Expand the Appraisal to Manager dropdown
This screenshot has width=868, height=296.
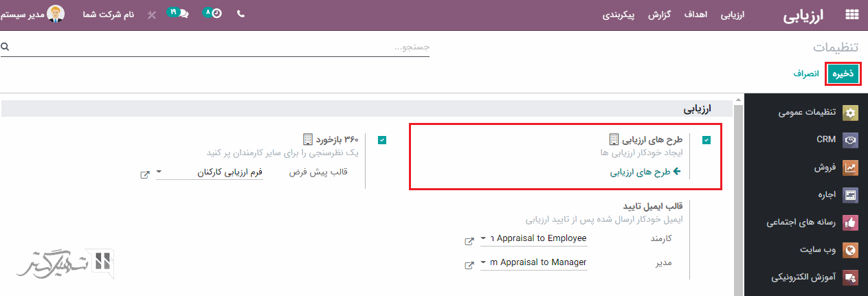point(483,263)
